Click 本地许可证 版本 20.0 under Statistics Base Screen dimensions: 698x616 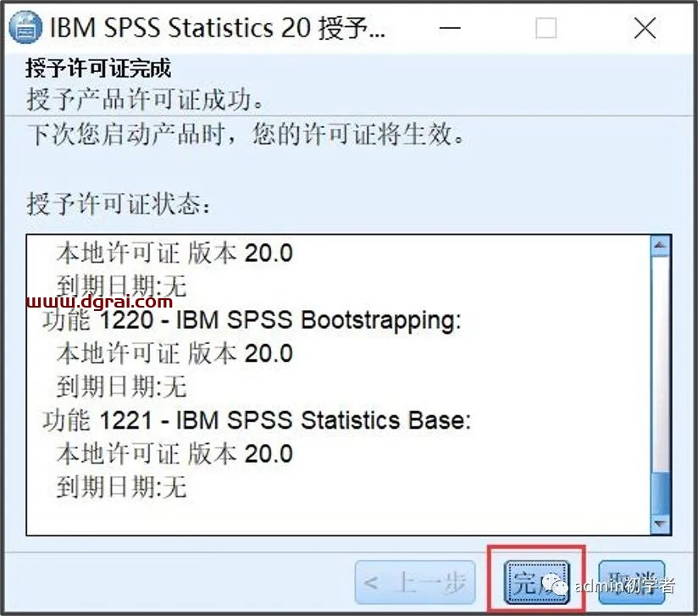click(x=174, y=454)
